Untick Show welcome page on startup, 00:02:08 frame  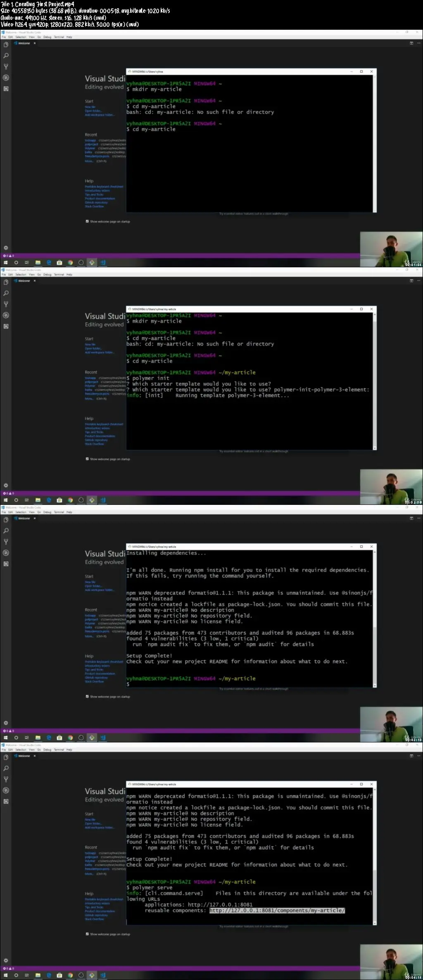point(87,459)
